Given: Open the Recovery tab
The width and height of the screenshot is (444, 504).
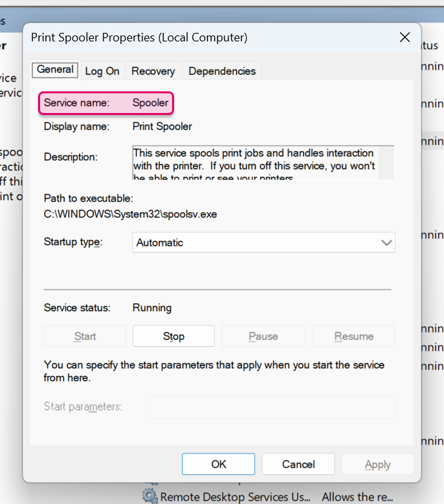Looking at the screenshot, I should point(153,71).
